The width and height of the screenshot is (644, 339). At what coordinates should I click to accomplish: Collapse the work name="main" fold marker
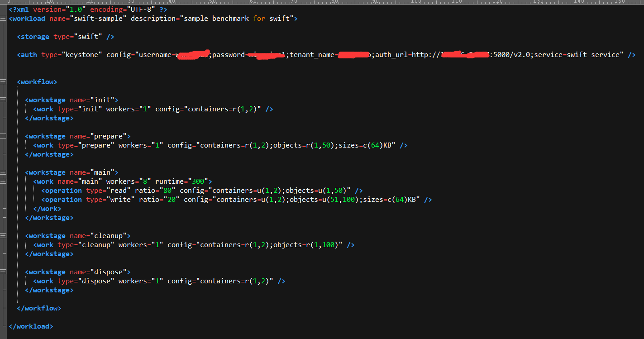tap(4, 181)
